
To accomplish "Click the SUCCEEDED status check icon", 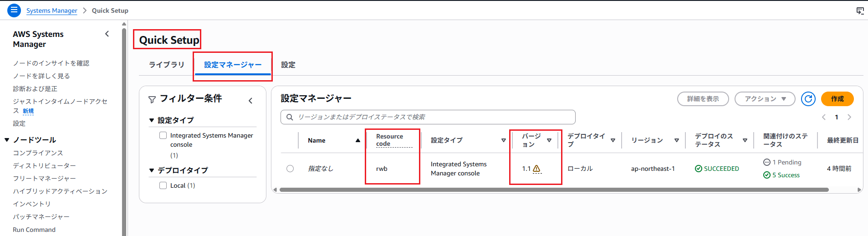I will pyautogui.click(x=699, y=169).
